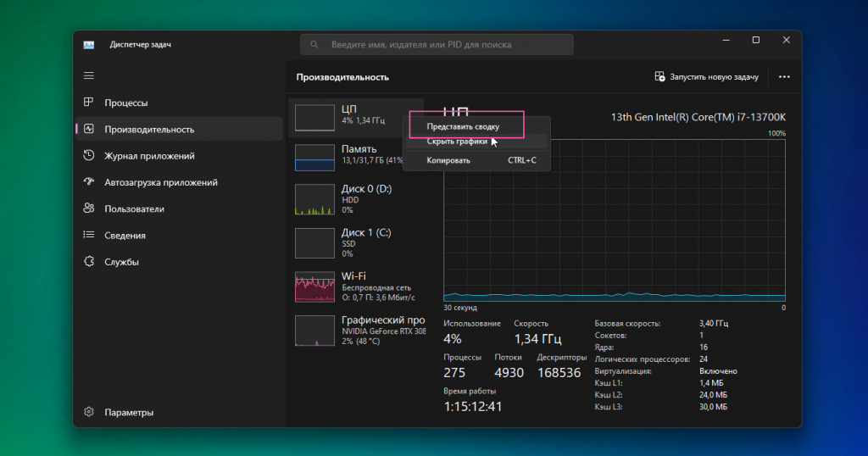Screen dimensions: 868x456
Task: Click the Startup apps gauge icon
Action: [x=88, y=182]
